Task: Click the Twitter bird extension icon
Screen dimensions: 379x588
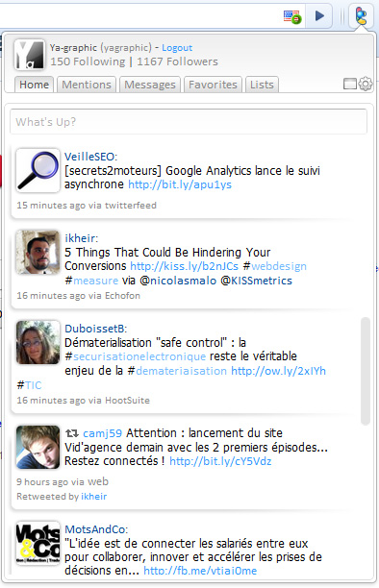Action: pos(361,16)
